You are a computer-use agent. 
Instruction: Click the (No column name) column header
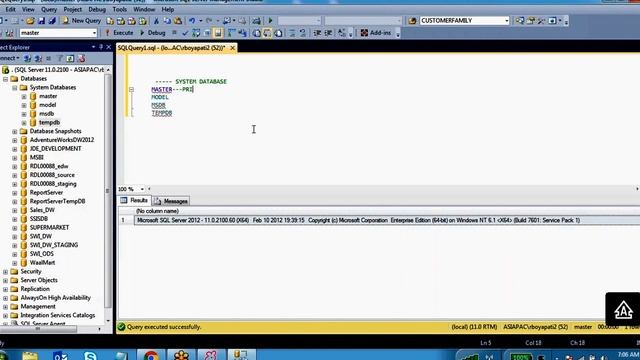(158, 211)
